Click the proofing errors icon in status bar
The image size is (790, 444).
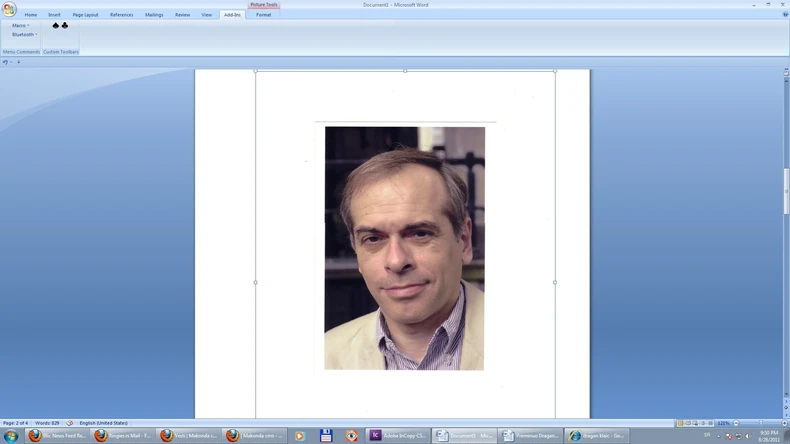(70, 423)
